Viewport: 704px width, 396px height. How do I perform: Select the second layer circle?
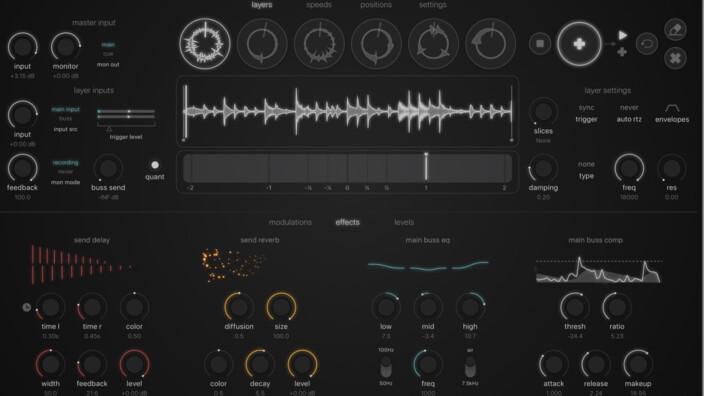point(262,44)
